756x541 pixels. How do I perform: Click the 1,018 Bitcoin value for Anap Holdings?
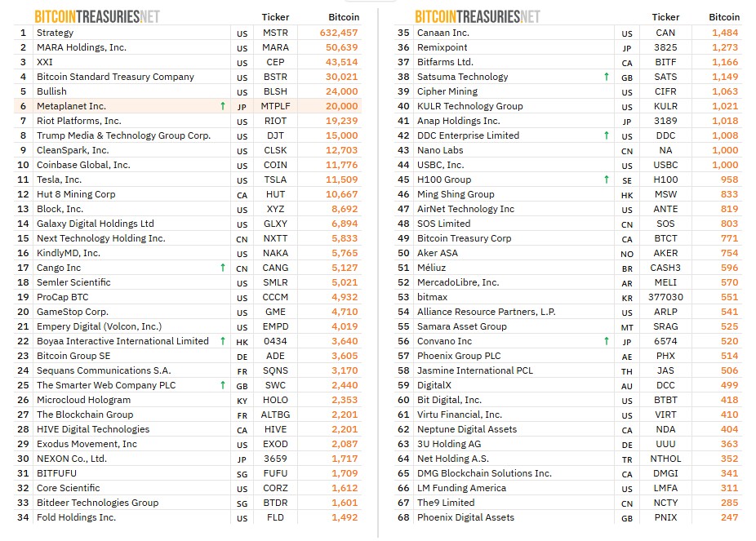point(725,121)
